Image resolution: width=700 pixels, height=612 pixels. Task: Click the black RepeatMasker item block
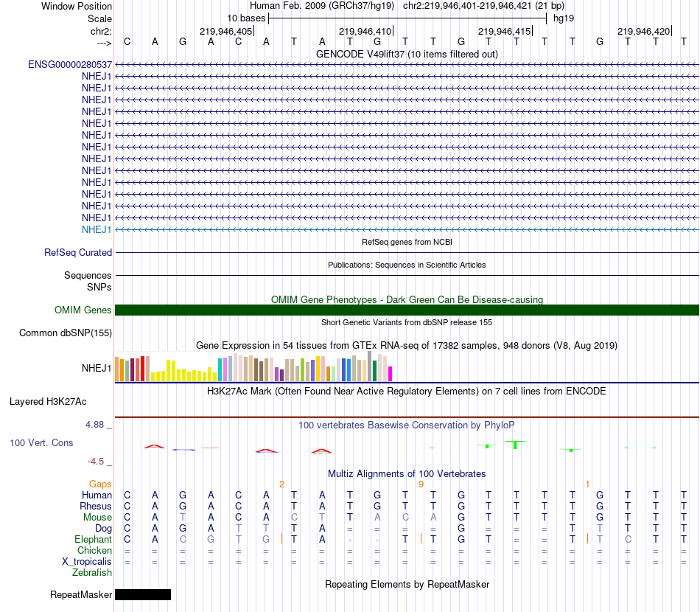(x=143, y=594)
